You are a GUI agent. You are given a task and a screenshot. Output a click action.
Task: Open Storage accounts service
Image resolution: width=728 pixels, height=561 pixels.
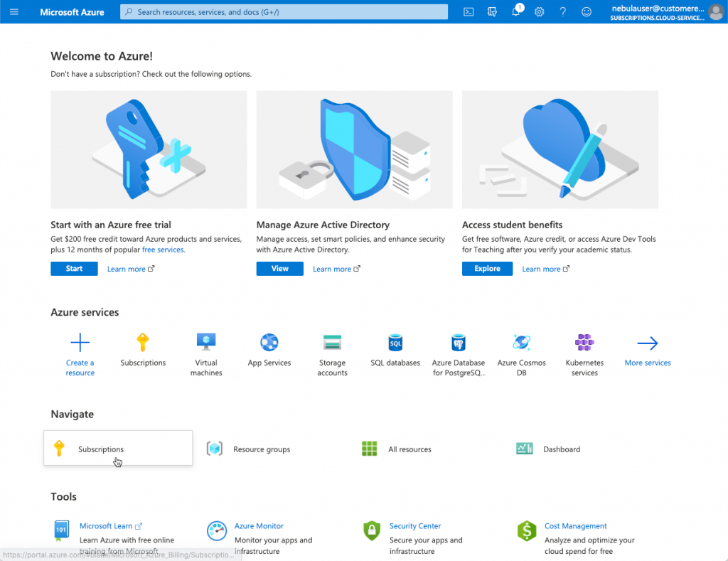(x=332, y=348)
